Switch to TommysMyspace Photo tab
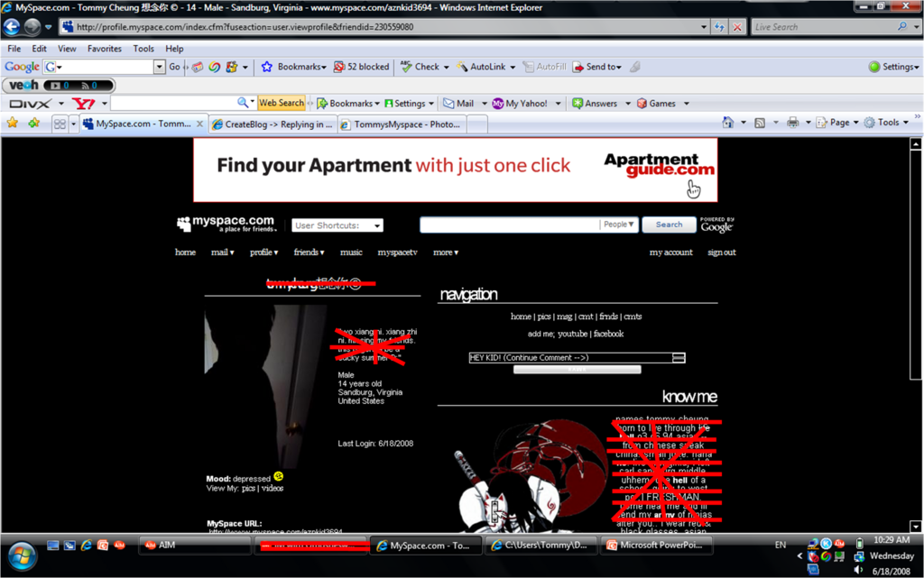Viewport: 924px width, 578px height. coord(402,124)
